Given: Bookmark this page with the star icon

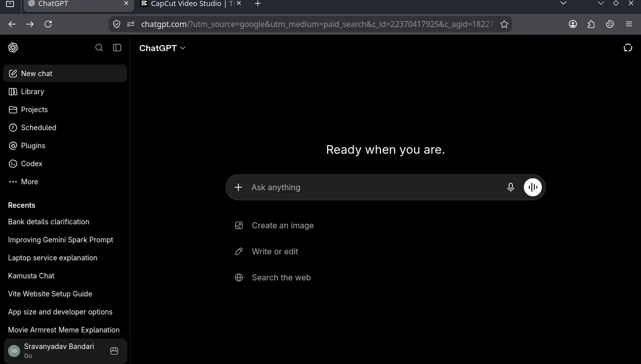Looking at the screenshot, I should pos(504,24).
